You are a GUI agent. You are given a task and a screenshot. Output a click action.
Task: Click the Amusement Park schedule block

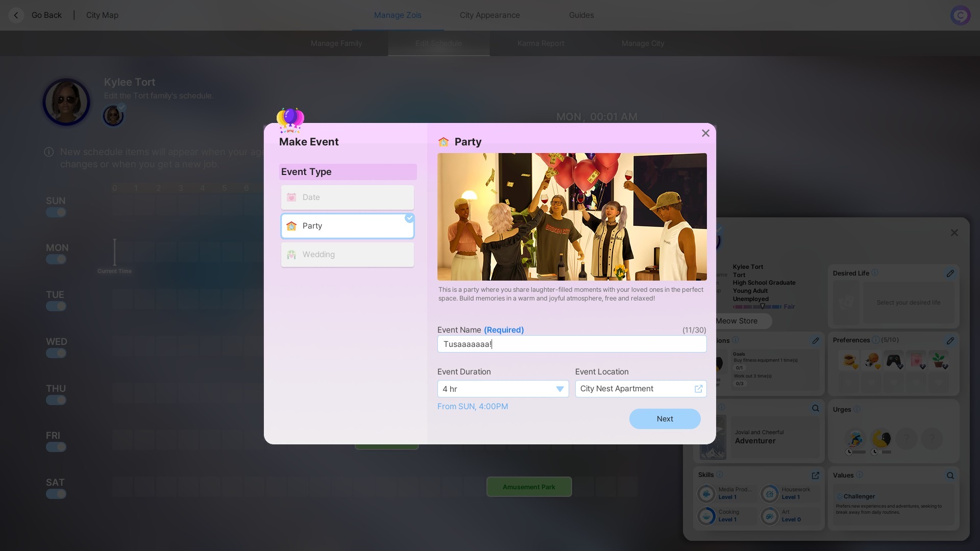[529, 487]
